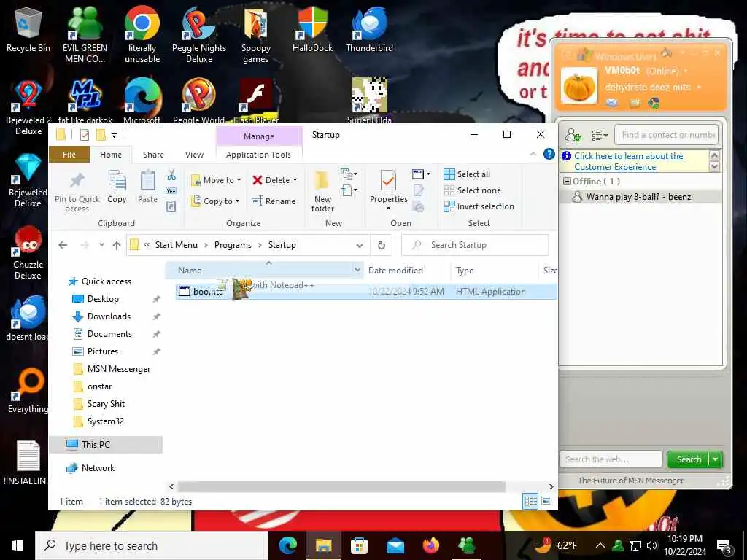Collapse the Explorer ribbon chevron
This screenshot has height=560, width=747.
pyautogui.click(x=533, y=154)
